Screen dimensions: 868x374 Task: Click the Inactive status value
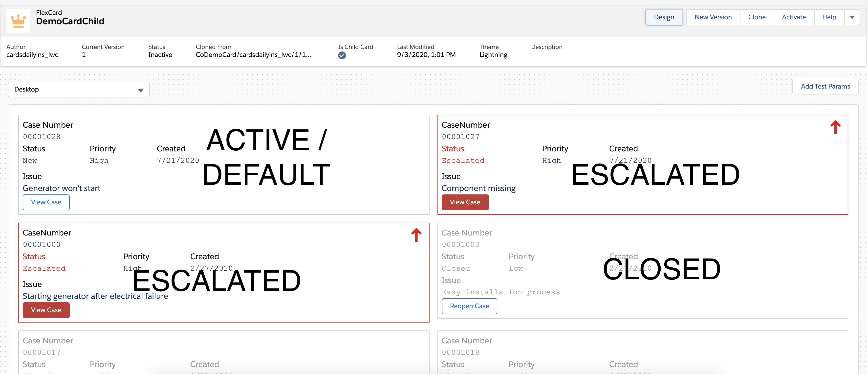pos(160,55)
